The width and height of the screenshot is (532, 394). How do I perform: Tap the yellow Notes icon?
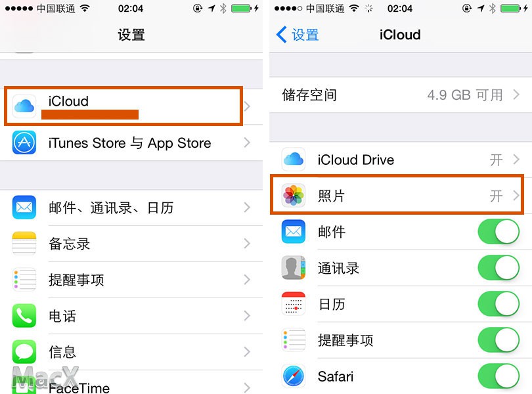pos(24,244)
